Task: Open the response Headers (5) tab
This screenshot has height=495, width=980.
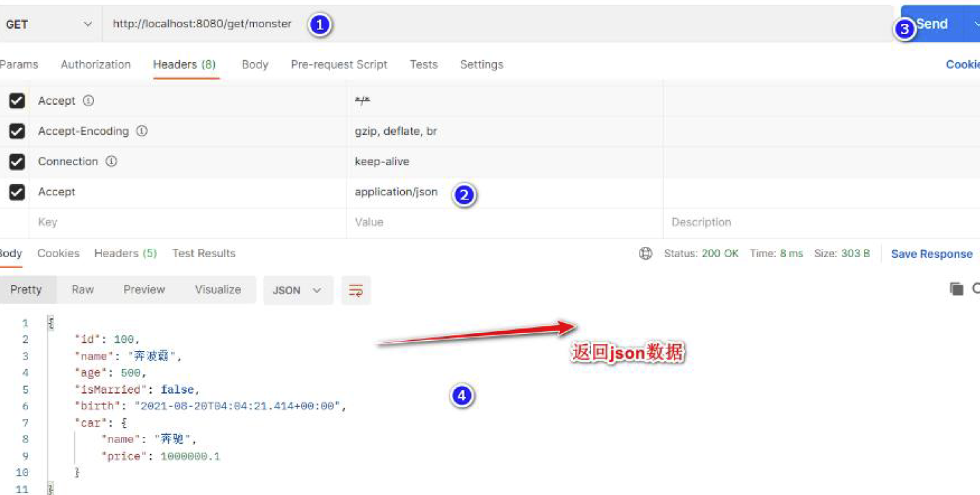Action: click(x=125, y=254)
